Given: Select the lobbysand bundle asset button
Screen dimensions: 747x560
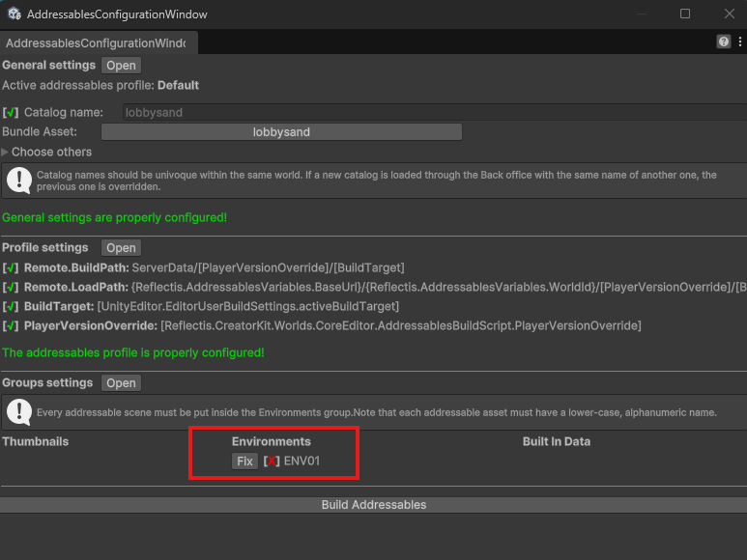Looking at the screenshot, I should 281,131.
